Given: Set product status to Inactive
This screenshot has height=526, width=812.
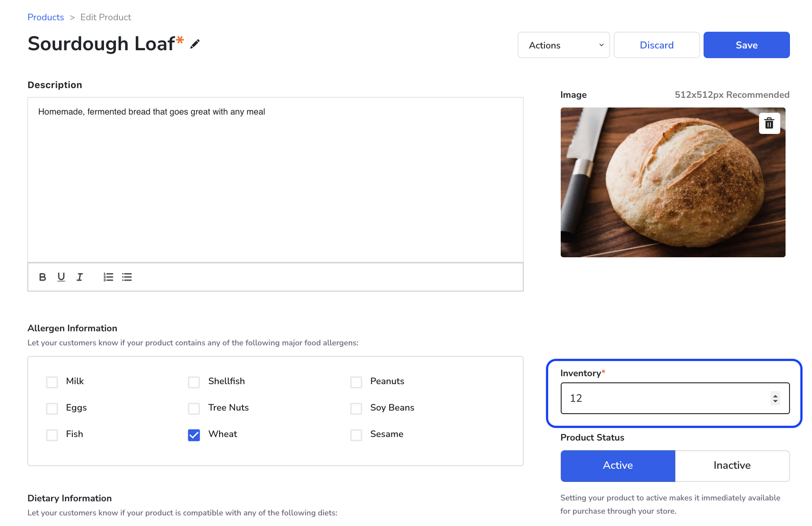Looking at the screenshot, I should click(x=732, y=466).
